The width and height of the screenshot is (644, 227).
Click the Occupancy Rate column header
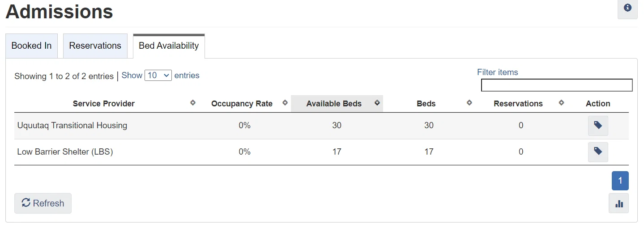coord(242,104)
